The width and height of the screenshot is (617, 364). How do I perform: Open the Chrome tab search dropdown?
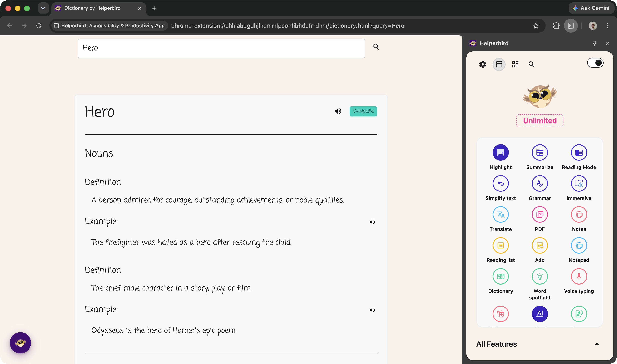[43, 8]
